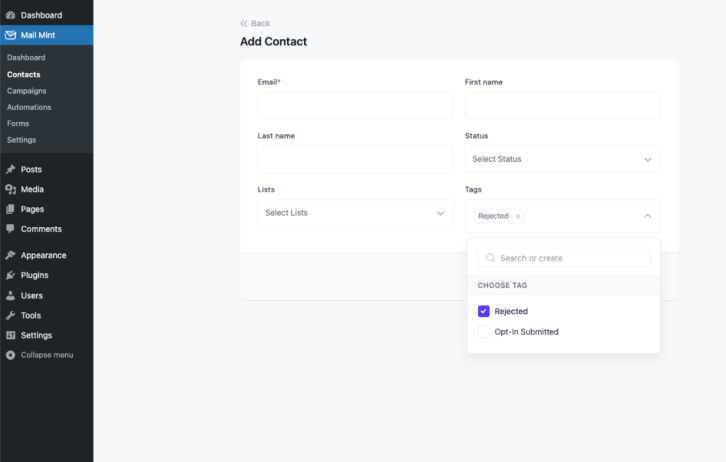726x462 pixels.
Task: Click the Collapse menu button
Action: point(39,355)
